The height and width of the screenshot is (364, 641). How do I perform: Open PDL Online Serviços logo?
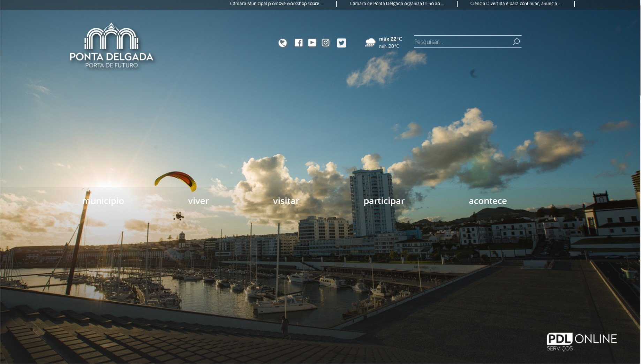coord(581,341)
